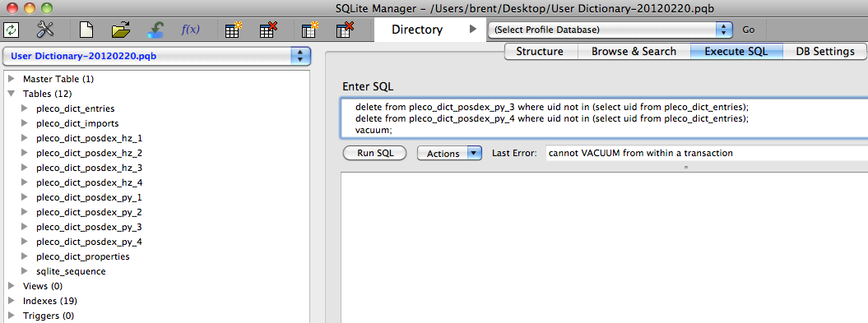Open a database using the folder icon

click(121, 30)
